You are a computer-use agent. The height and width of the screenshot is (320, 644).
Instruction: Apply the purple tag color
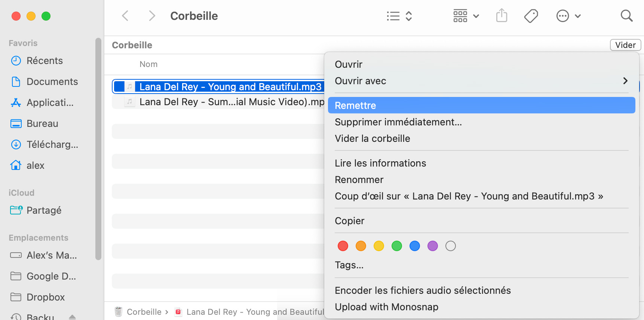point(433,246)
